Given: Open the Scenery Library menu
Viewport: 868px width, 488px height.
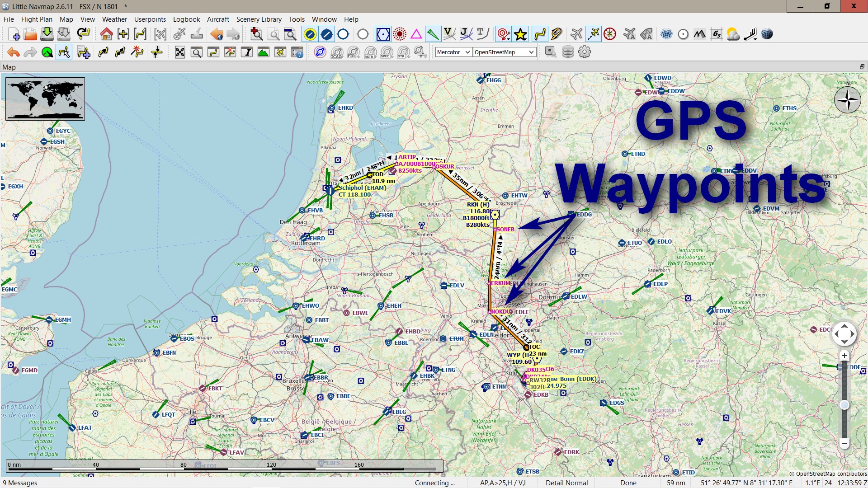Looking at the screenshot, I should tap(259, 19).
